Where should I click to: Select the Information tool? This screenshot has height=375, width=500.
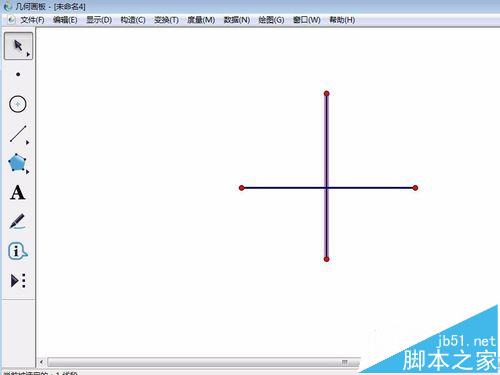pos(17,251)
